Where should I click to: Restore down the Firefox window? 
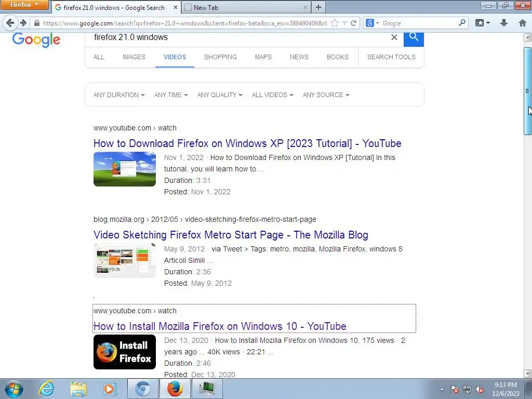coord(506,5)
